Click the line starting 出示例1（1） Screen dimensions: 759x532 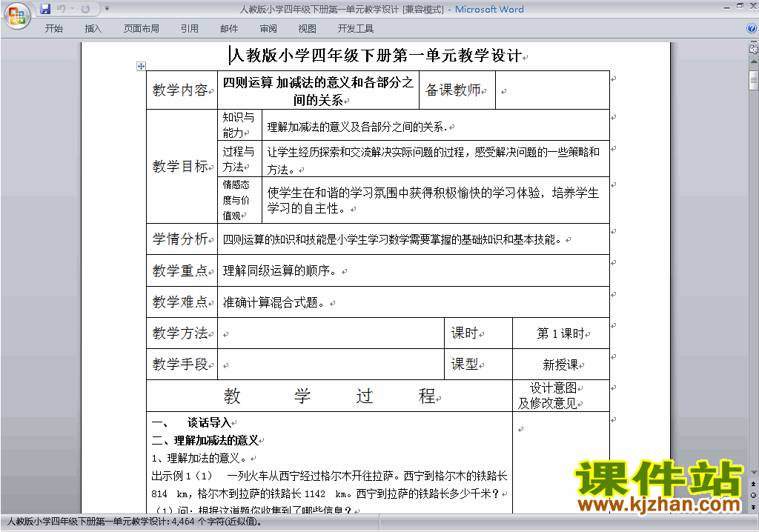(x=329, y=476)
